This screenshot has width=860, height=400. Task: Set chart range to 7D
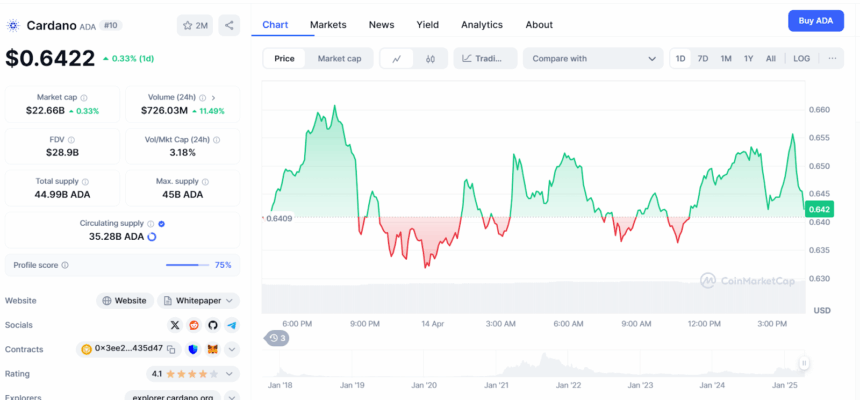[703, 59]
